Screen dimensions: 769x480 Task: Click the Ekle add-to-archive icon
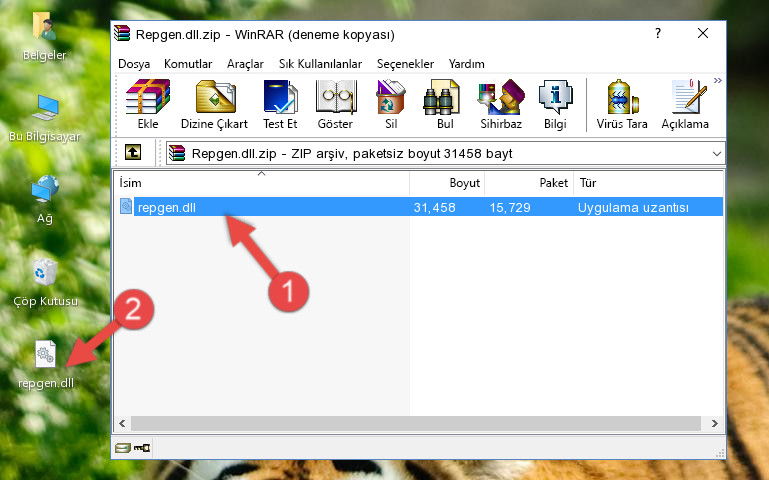click(x=148, y=104)
